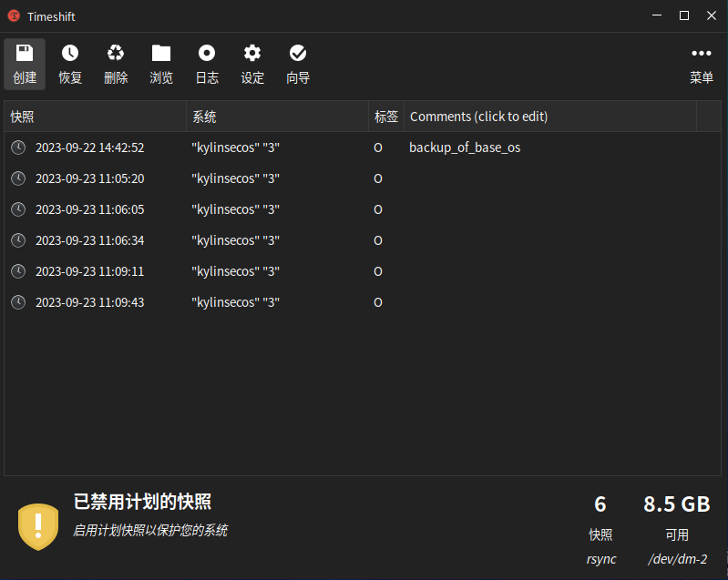Click the 创建 (Create) snapshot icon
The height and width of the screenshot is (580, 728).
pyautogui.click(x=25, y=54)
